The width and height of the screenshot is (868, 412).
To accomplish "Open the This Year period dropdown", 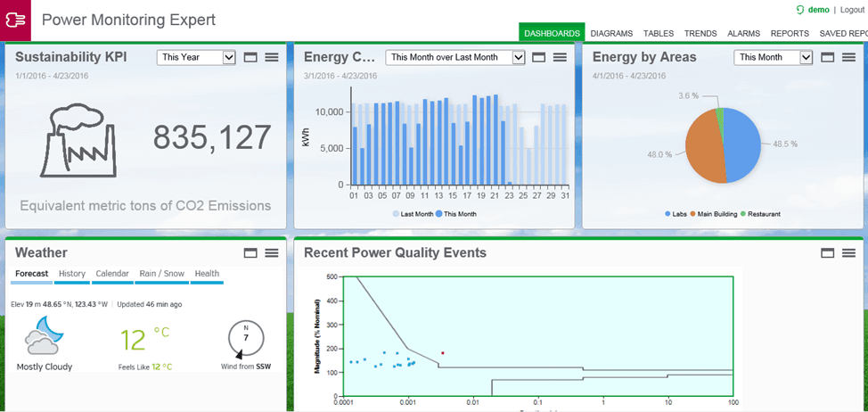I will coord(196,57).
